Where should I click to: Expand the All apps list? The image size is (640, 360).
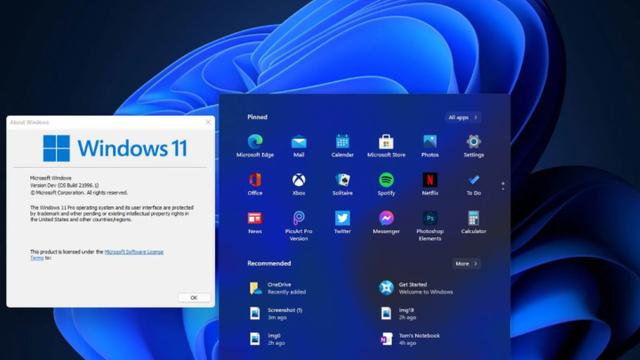pyautogui.click(x=463, y=118)
